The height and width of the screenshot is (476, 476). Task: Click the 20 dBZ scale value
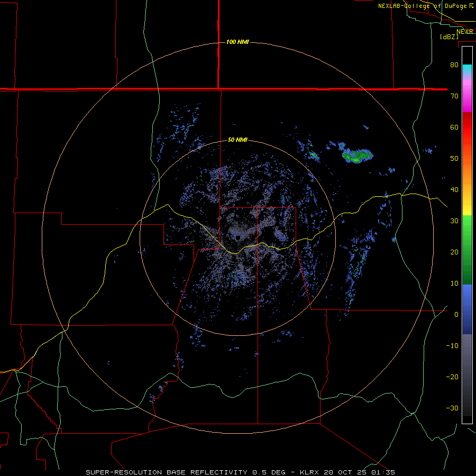(x=454, y=252)
